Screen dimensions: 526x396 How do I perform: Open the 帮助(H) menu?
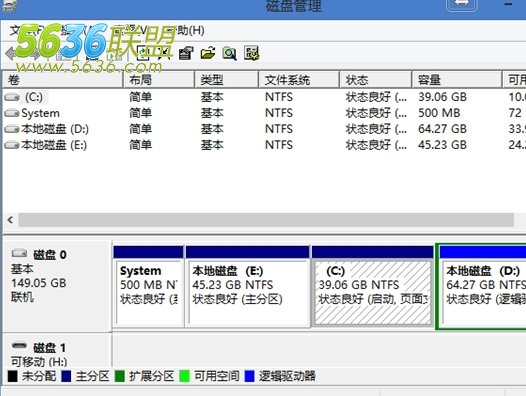tap(185, 30)
